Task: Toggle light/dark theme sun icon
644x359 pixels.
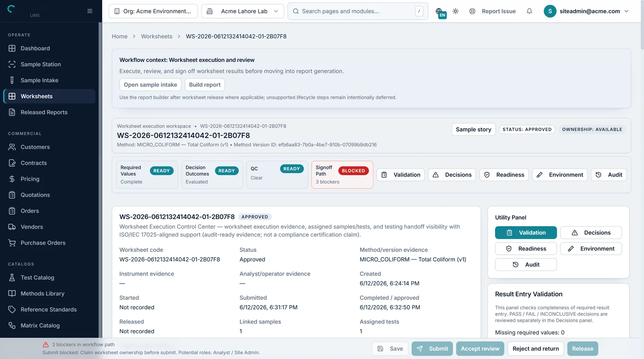Action: tap(456, 11)
